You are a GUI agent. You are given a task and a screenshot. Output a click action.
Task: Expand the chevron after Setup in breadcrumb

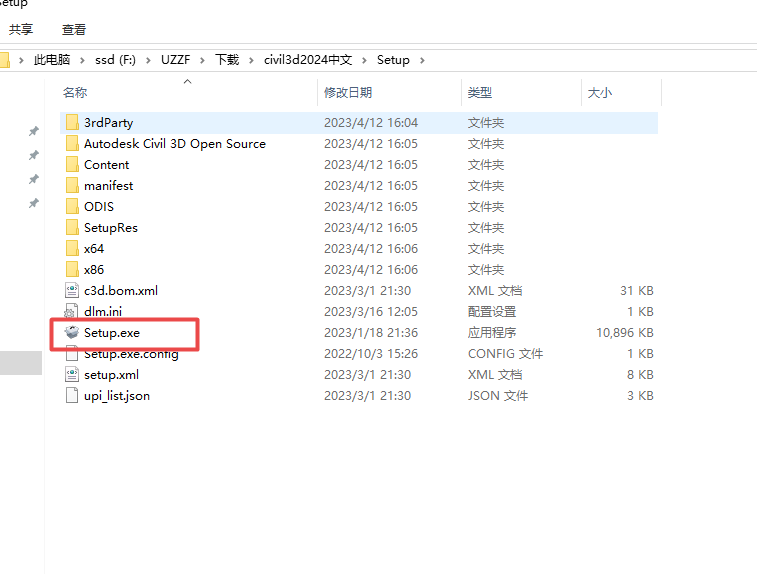coord(422,60)
